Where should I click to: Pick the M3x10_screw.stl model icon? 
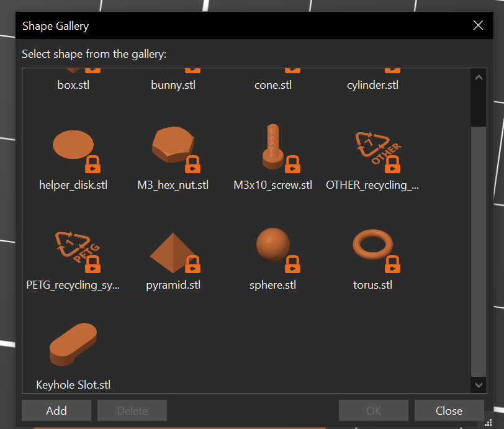273,147
